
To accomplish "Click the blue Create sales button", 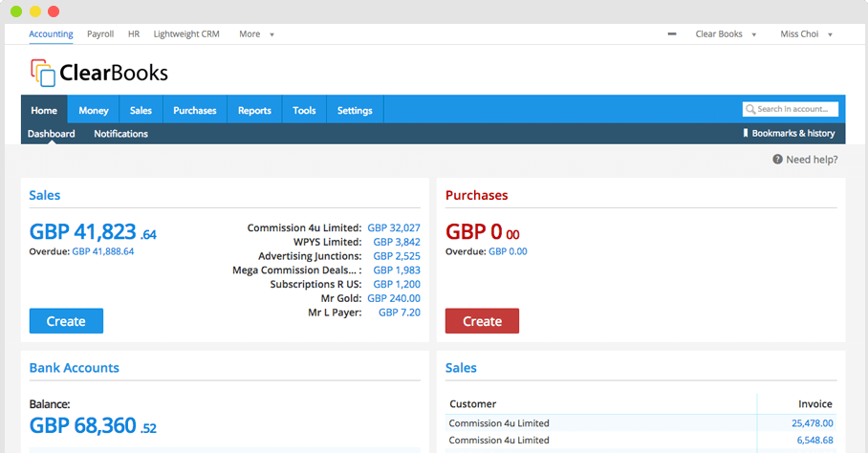I will point(66,321).
